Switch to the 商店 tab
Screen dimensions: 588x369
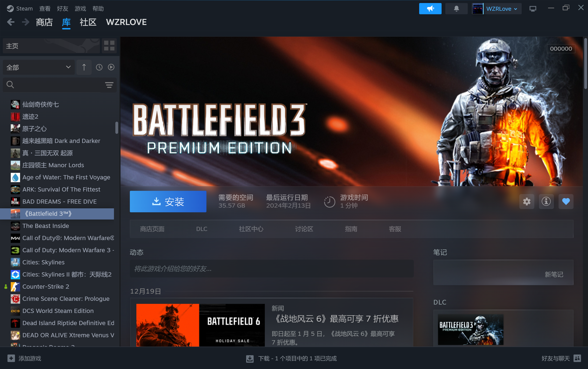pos(44,22)
